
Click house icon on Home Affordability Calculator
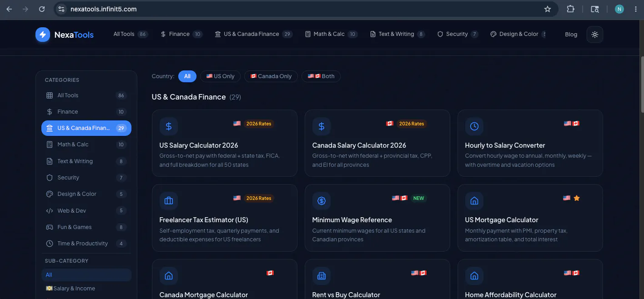tap(474, 276)
